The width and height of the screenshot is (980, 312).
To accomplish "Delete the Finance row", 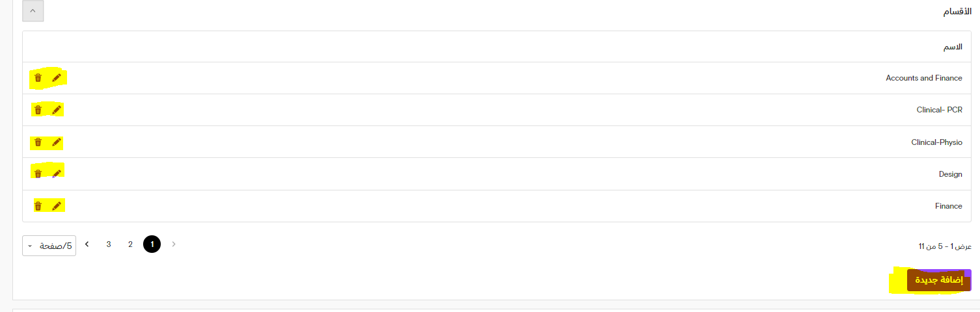I will click(38, 206).
